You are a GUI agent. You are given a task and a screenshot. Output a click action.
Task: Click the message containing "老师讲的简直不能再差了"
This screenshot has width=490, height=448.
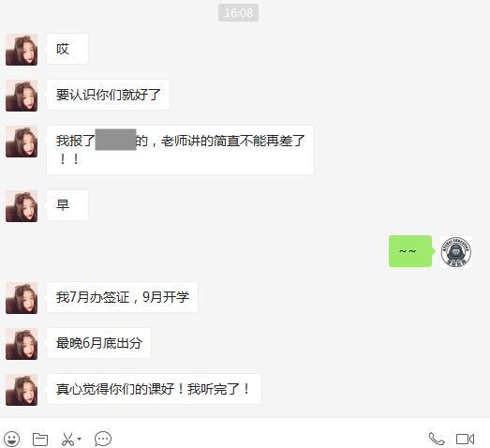tap(180, 150)
